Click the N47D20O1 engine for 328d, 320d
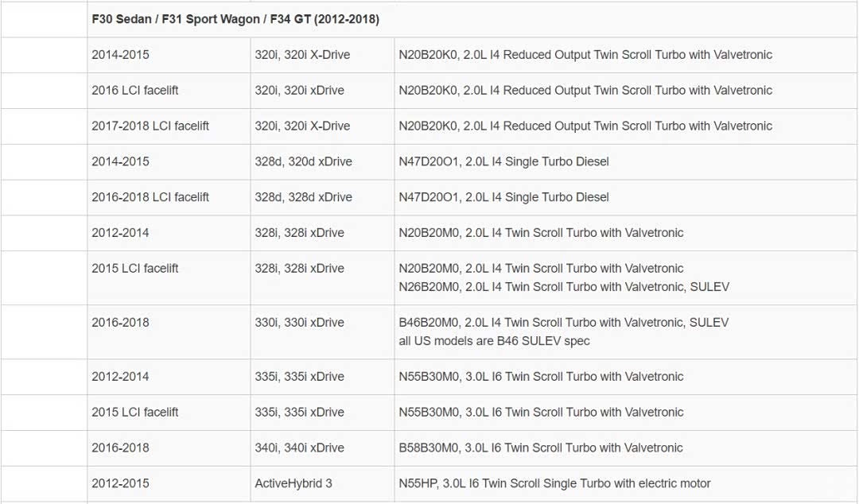This screenshot has height=504, width=859. click(x=503, y=161)
